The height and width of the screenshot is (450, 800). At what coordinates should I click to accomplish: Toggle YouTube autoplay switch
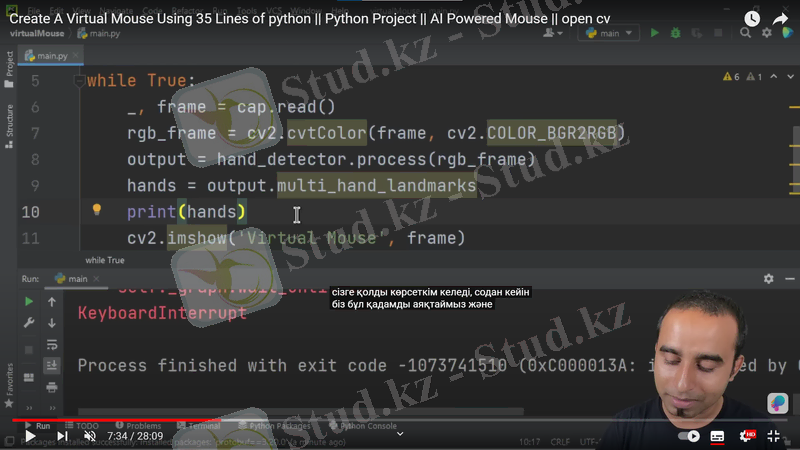[689, 436]
